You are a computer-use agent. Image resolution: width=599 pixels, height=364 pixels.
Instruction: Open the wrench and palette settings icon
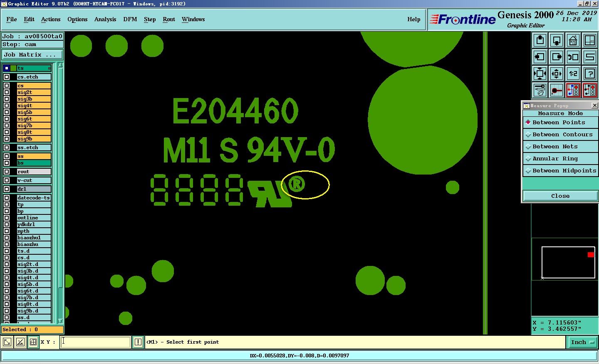point(540,90)
